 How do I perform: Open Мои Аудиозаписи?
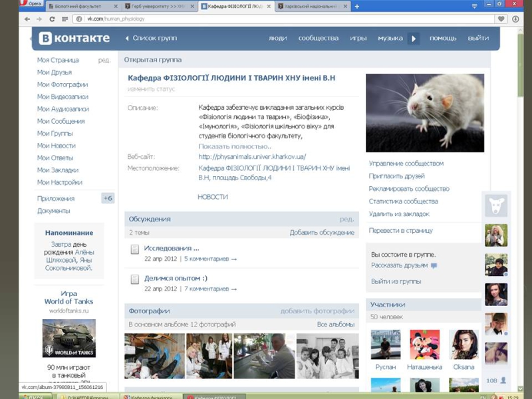[63, 109]
